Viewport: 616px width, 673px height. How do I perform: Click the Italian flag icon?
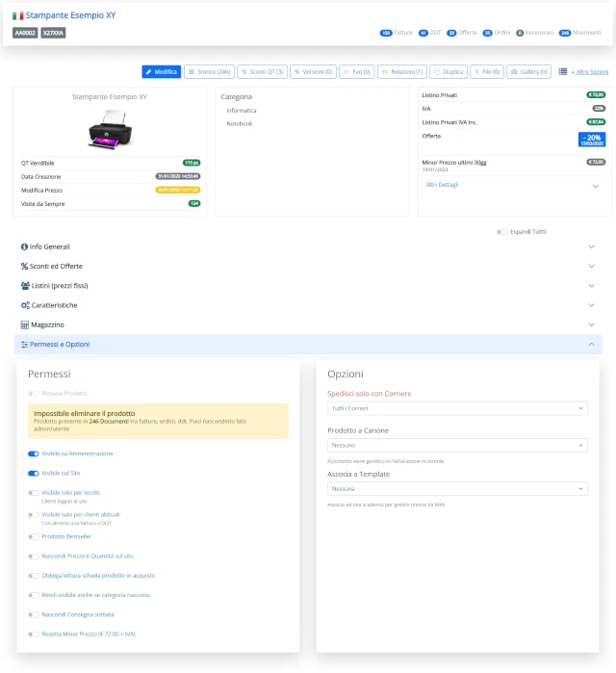point(17,15)
